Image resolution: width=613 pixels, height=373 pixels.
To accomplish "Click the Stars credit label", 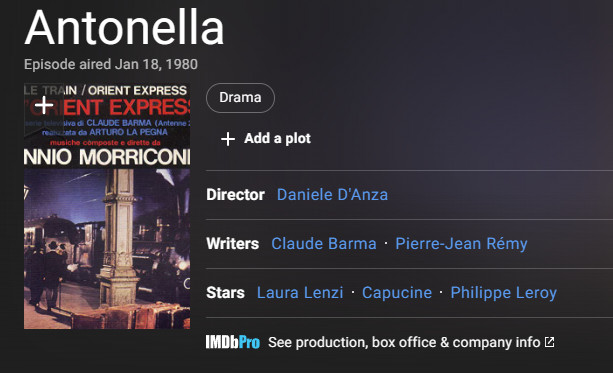I will [x=225, y=293].
